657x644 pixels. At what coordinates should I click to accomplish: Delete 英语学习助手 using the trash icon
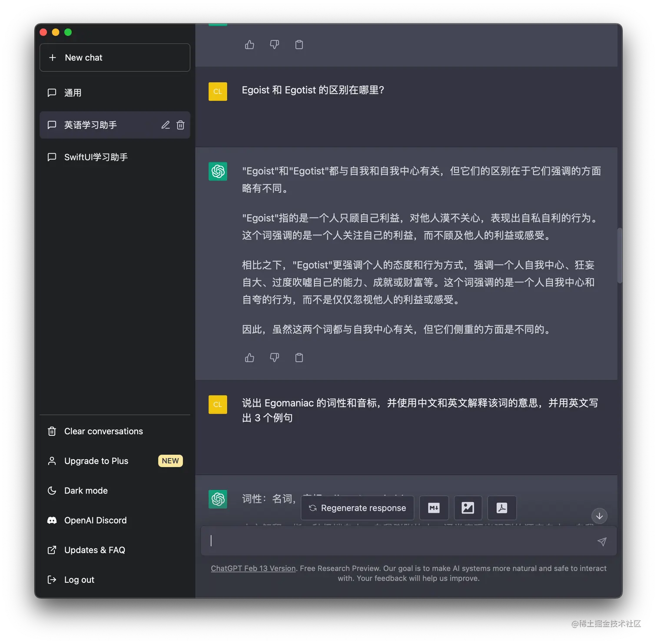(x=180, y=125)
